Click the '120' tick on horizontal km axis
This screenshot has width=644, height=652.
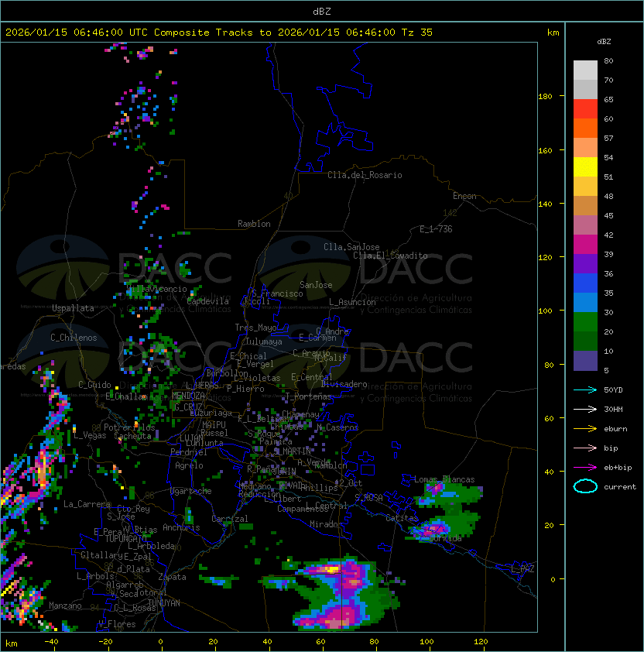tap(481, 642)
